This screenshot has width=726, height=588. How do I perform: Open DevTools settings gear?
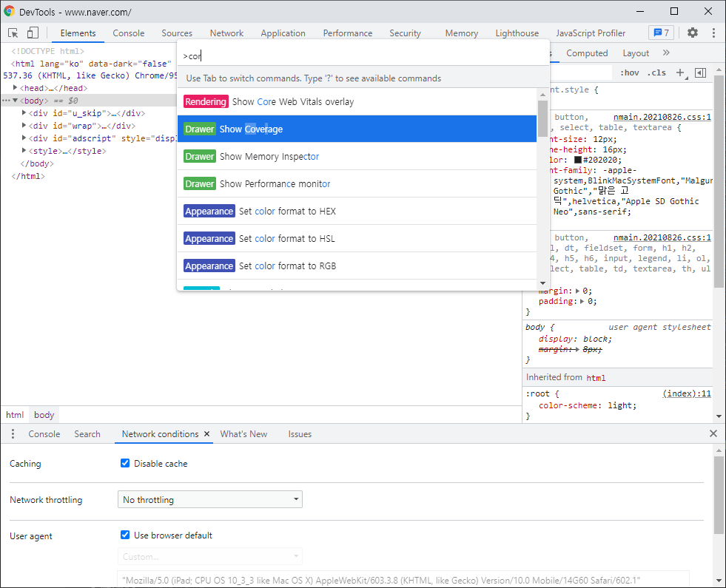click(x=692, y=33)
